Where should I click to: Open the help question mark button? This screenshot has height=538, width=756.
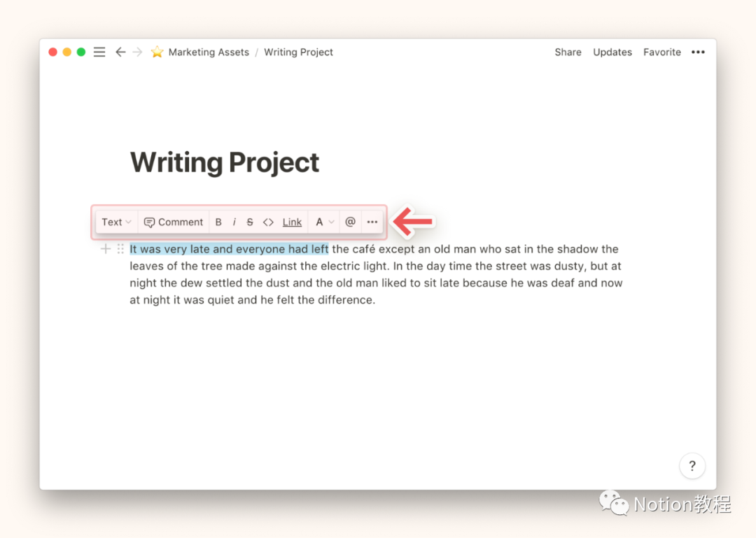[x=692, y=465]
